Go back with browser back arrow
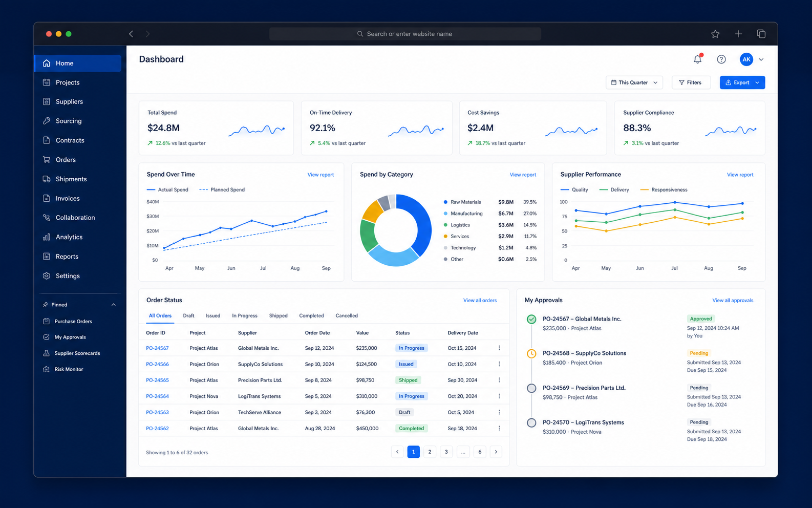Image resolution: width=812 pixels, height=508 pixels. [131, 34]
